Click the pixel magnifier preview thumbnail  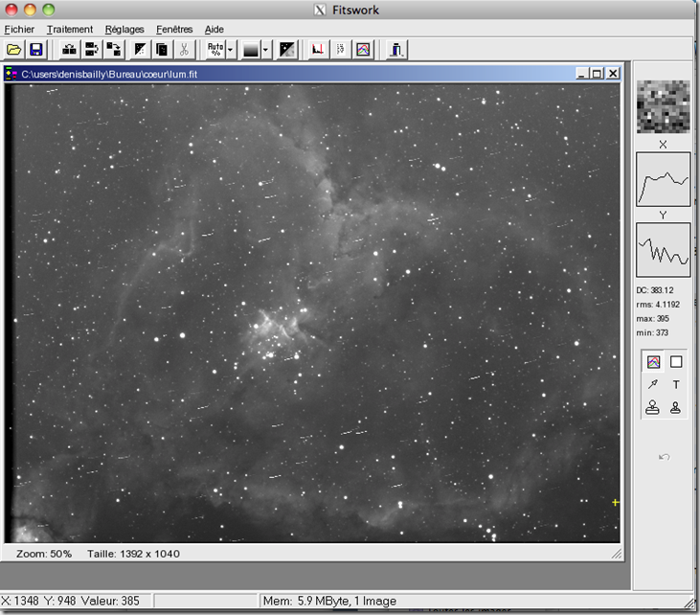pos(663,106)
